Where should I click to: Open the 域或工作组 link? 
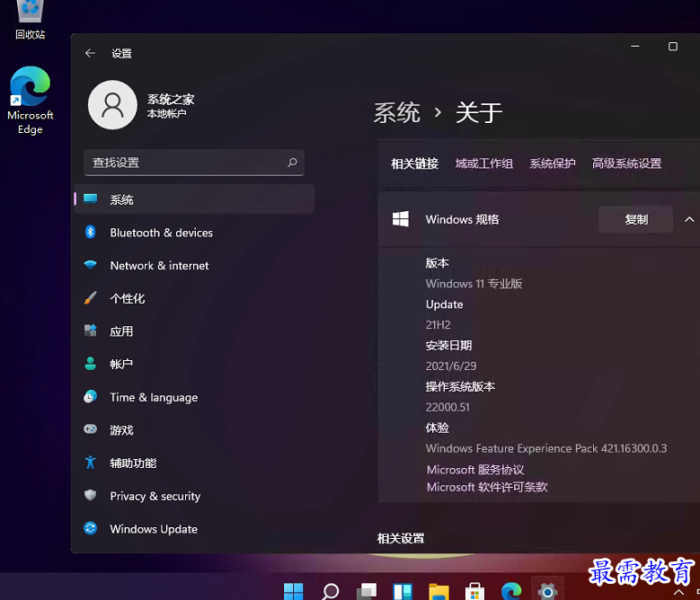click(x=484, y=163)
